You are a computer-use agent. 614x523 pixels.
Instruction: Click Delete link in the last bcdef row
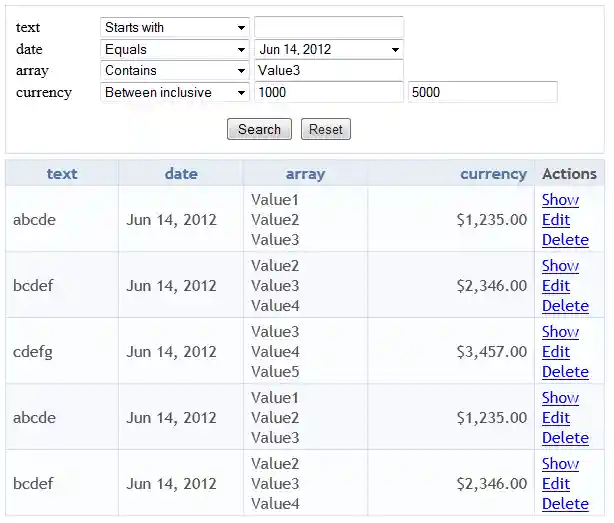pos(565,504)
